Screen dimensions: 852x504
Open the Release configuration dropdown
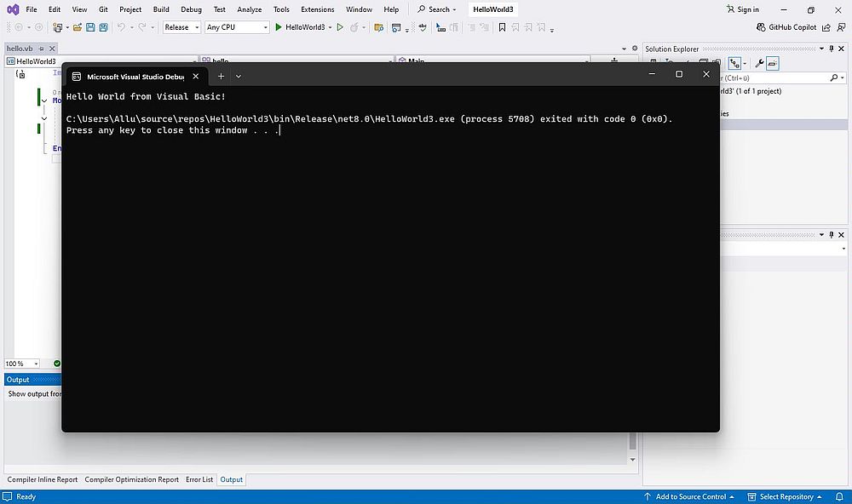[182, 27]
